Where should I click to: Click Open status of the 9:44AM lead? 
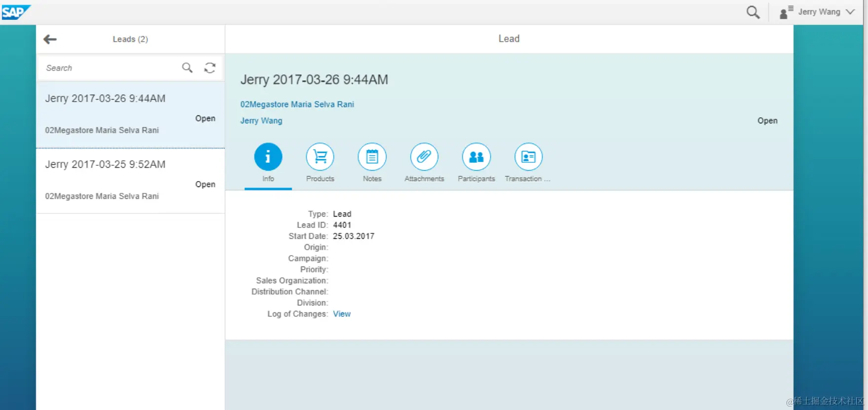(x=205, y=119)
